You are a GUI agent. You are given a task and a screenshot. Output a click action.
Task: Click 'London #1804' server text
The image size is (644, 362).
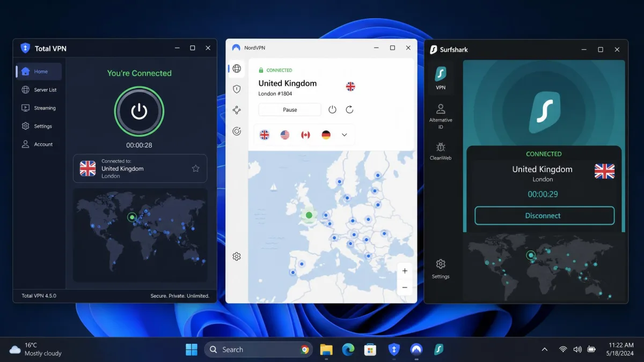click(x=275, y=94)
